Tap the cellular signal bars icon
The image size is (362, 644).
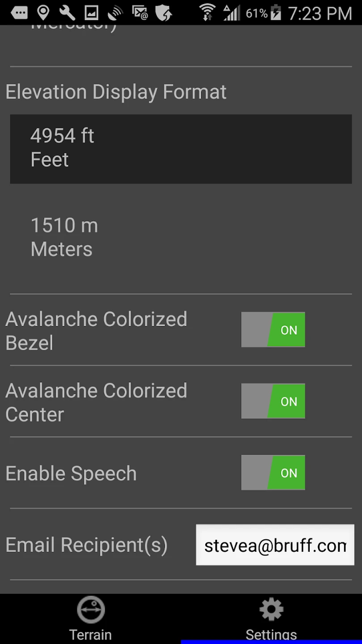tap(232, 13)
